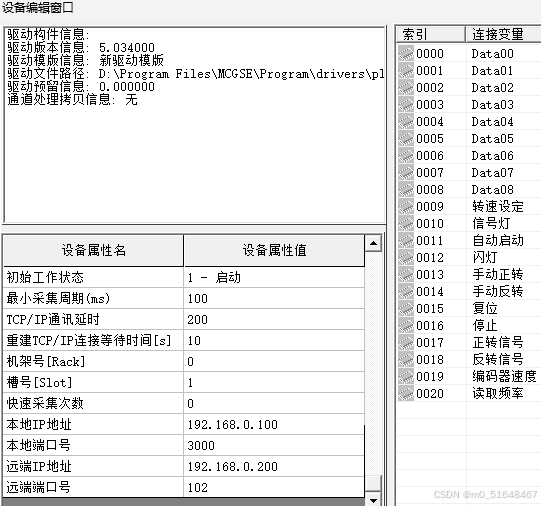Edit the 初始工作状态 value '1 - 启动'
The image size is (541, 506).
(x=274, y=277)
